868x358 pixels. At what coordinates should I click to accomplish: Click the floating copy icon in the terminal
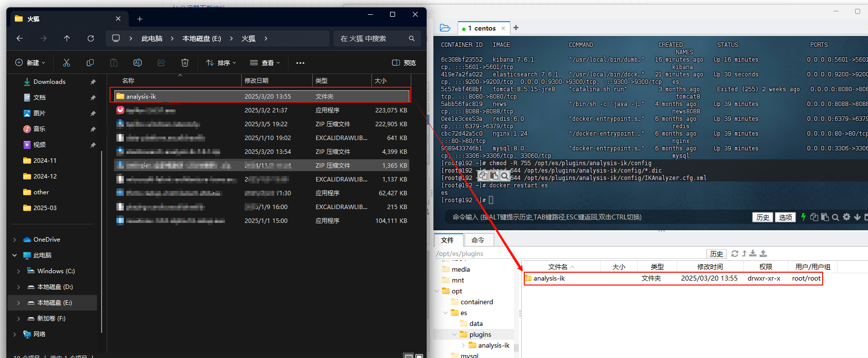[483, 176]
